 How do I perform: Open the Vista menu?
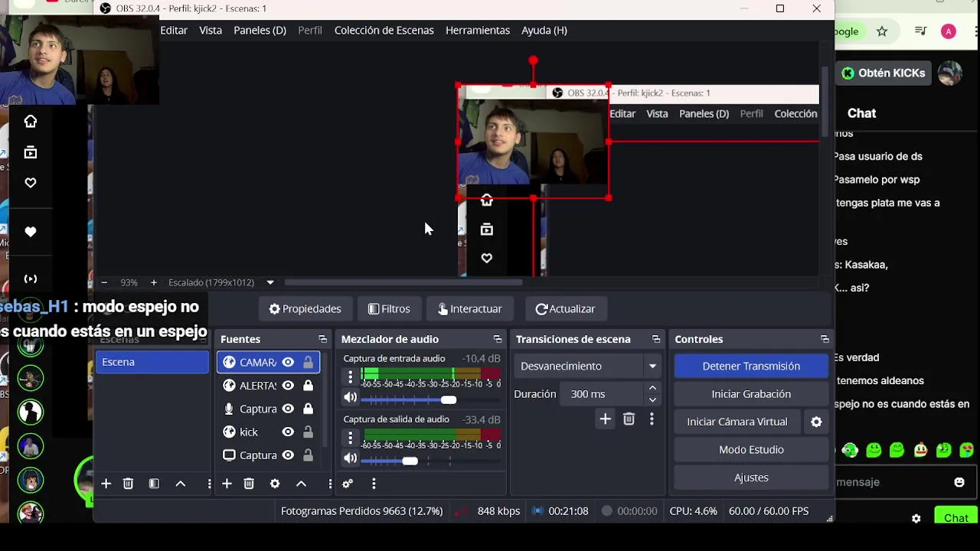coord(211,30)
